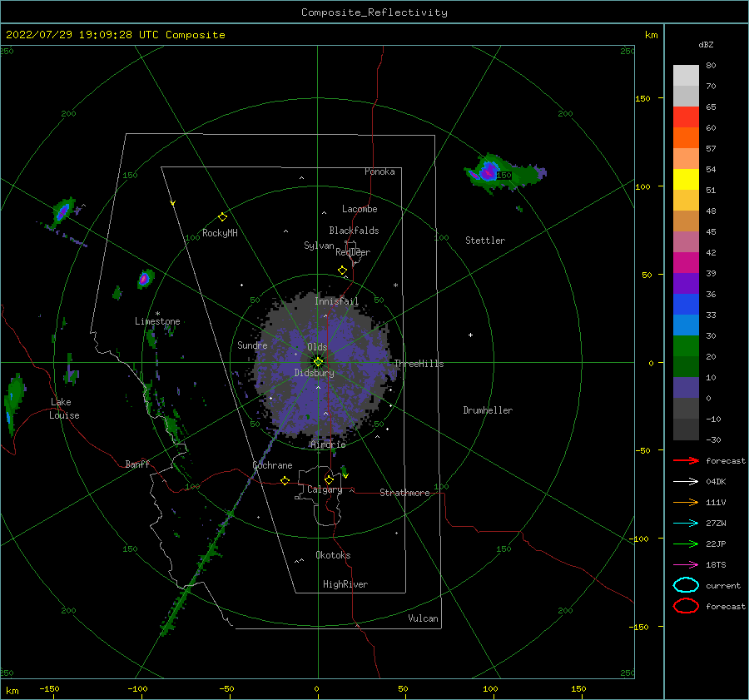Click the Airdrie label

328,444
